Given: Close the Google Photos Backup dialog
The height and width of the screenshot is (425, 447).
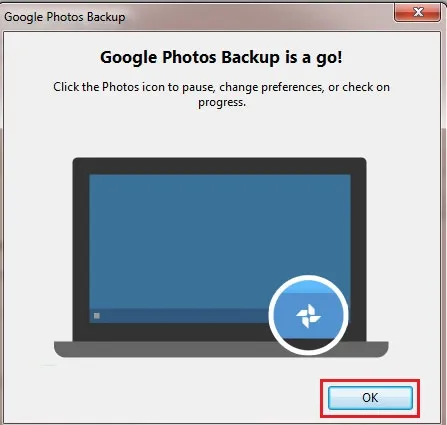Looking at the screenshot, I should (418, 13).
